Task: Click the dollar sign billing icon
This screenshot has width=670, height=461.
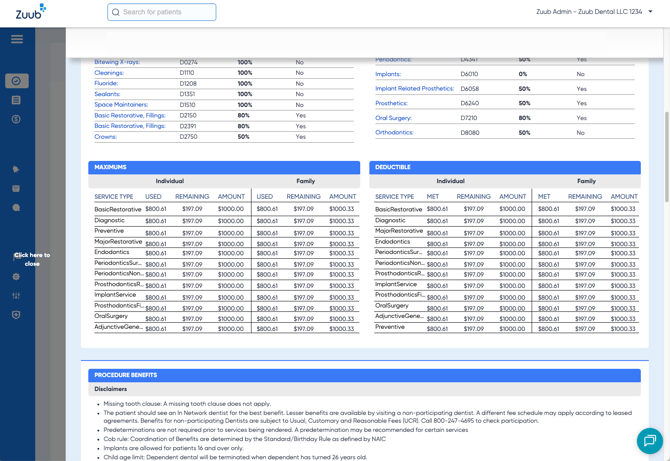Action: coord(16,119)
